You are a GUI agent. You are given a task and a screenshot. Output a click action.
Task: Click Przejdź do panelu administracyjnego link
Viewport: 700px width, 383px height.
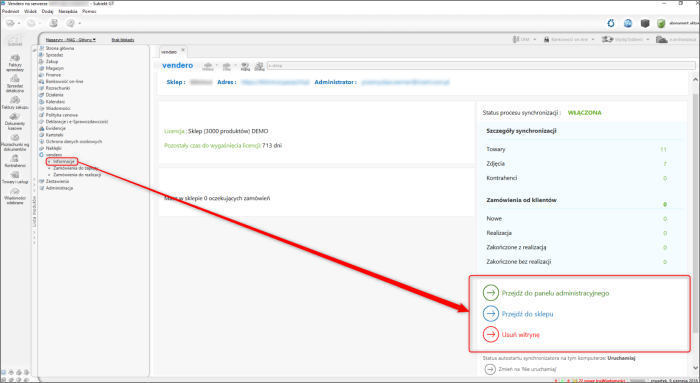click(555, 293)
